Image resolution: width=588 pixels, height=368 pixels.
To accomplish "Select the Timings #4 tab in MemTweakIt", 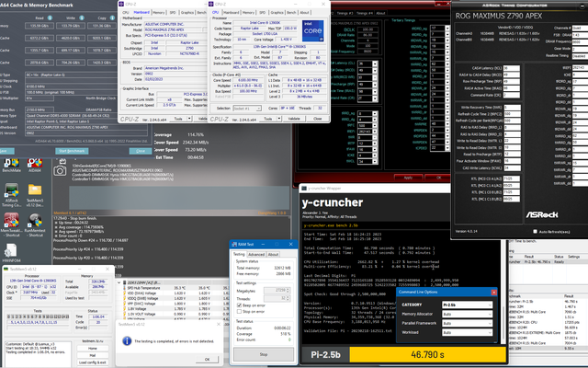I will pyautogui.click(x=365, y=13).
